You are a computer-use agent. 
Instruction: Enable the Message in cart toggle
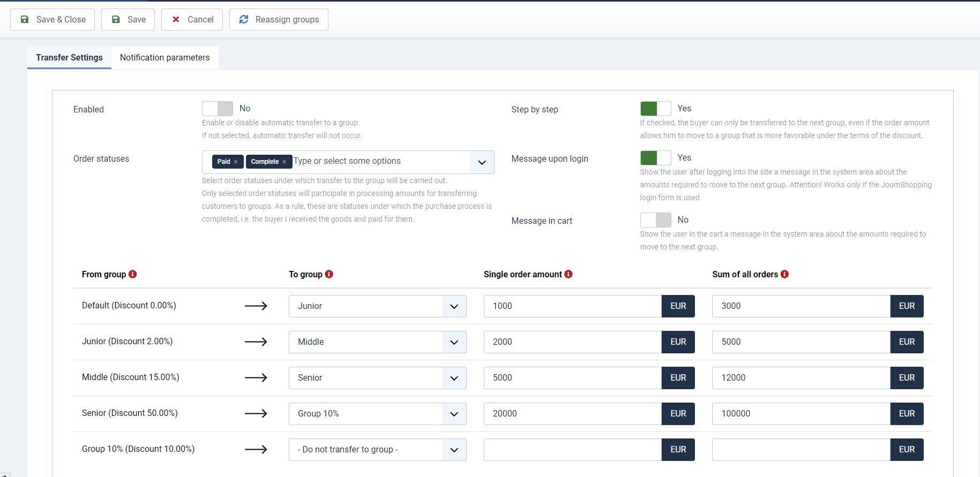point(655,220)
